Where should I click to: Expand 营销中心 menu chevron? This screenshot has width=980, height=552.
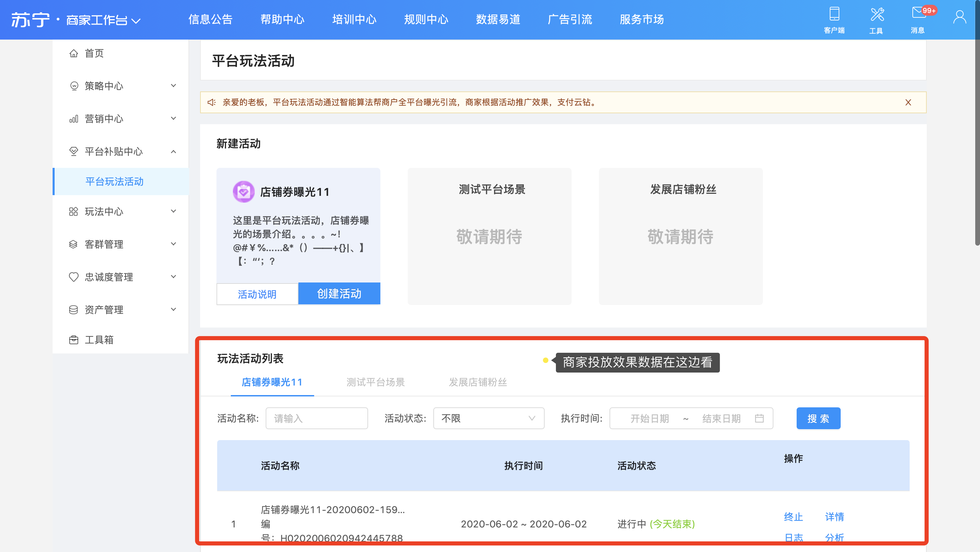(x=173, y=119)
